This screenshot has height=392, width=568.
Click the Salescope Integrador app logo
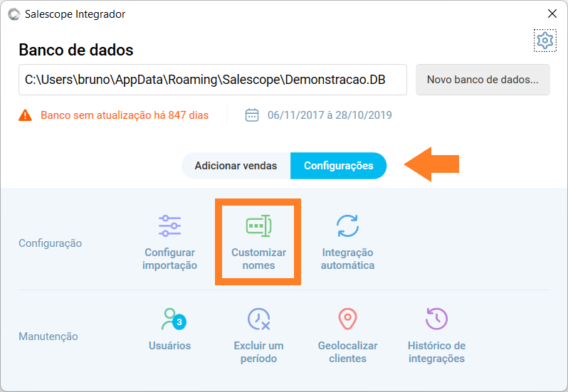point(14,14)
